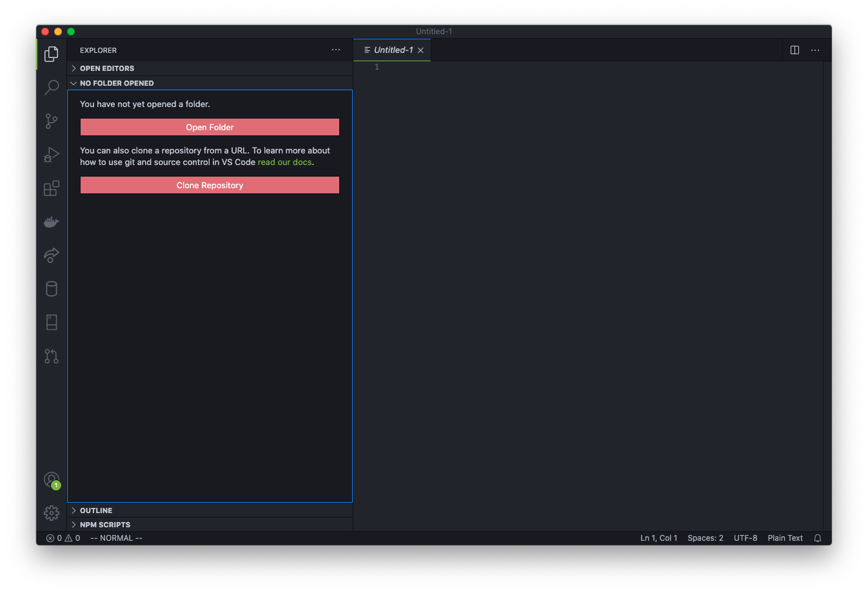Select encoding via UTF-8 status item
Image resolution: width=868 pixels, height=593 pixels.
(x=745, y=538)
